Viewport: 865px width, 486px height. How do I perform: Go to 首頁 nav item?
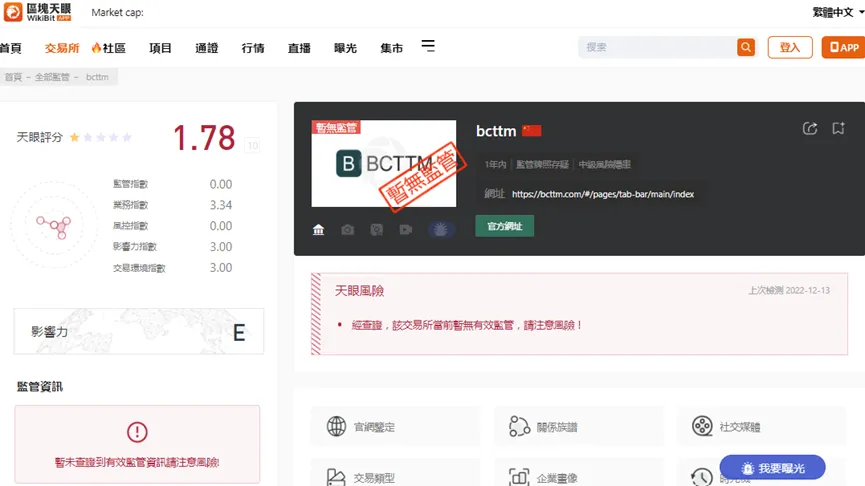10,48
